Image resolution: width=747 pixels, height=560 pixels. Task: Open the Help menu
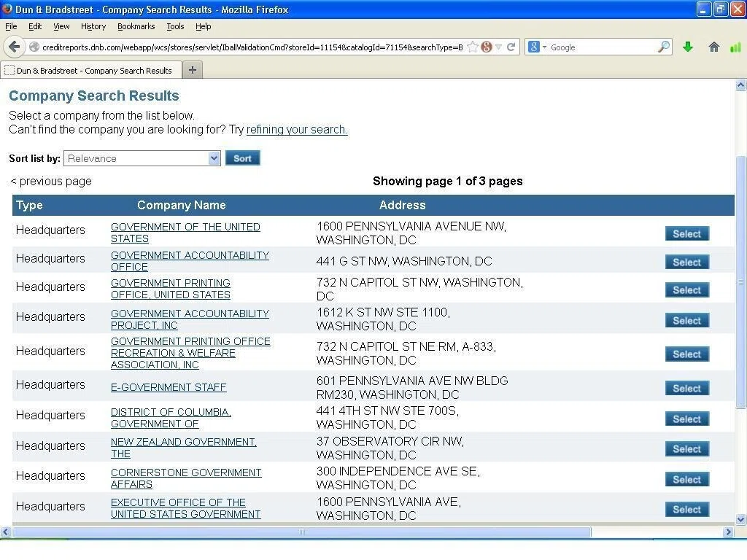204,26
